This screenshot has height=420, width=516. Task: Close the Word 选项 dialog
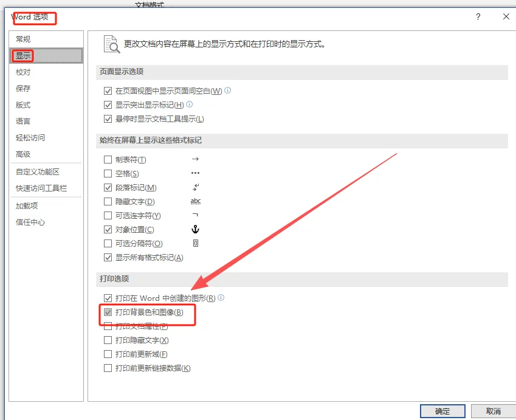coord(506,16)
